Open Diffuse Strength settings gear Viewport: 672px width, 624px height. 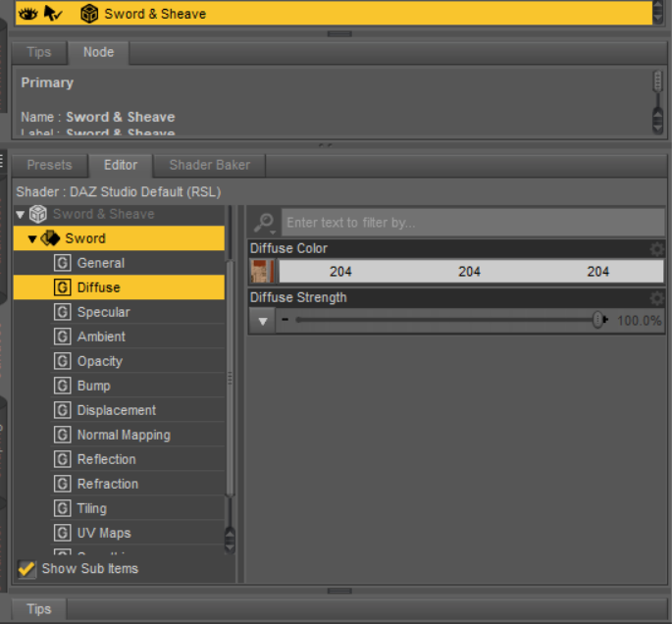tap(656, 298)
